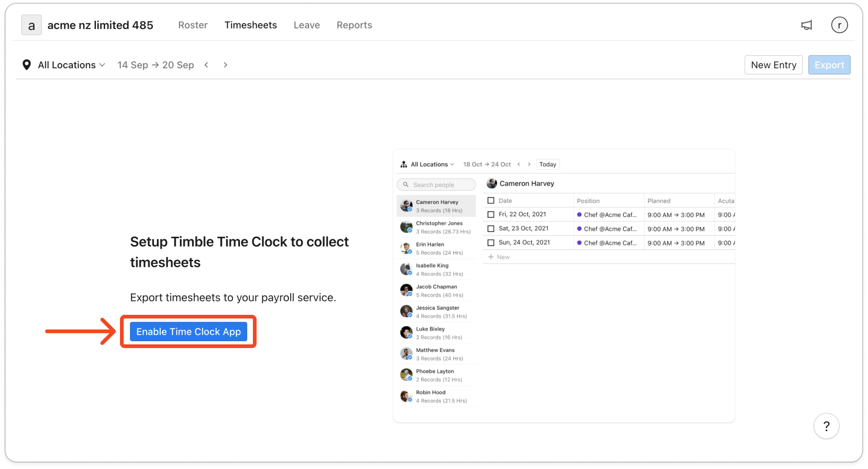This screenshot has height=469, width=868.
Task: Click the acme nz limited 485 name
Action: point(100,25)
